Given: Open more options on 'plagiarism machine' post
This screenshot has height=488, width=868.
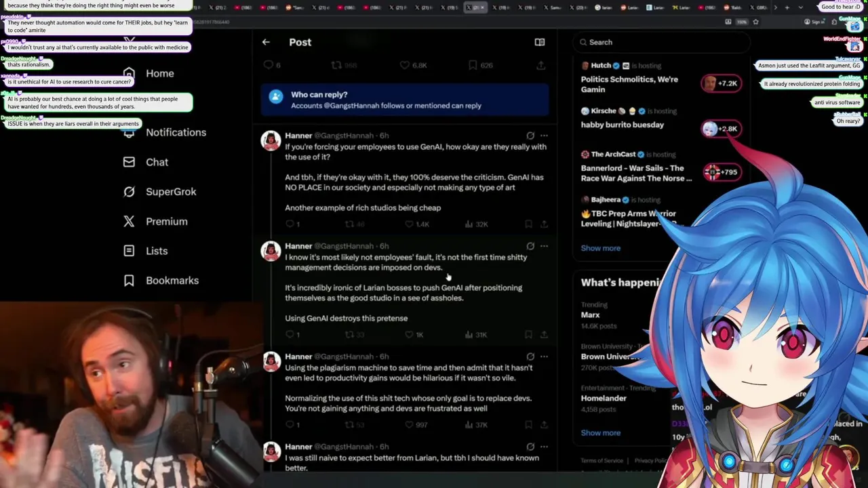Looking at the screenshot, I should [544, 357].
